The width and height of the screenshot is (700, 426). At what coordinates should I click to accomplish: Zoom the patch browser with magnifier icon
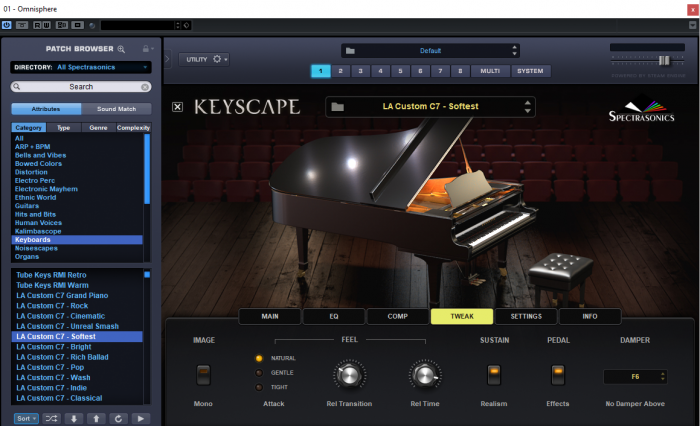click(121, 49)
